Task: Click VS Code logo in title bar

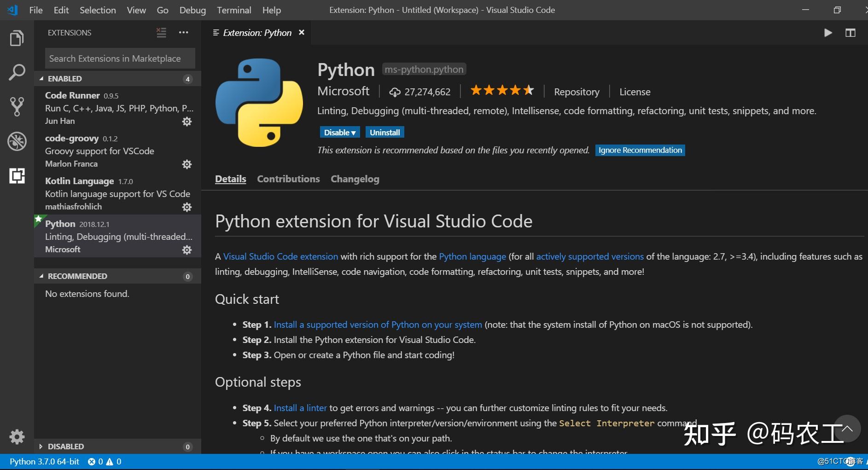Action: click(x=12, y=10)
